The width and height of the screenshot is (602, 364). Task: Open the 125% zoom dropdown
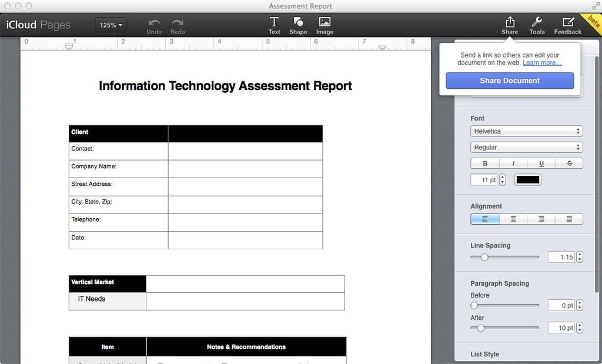[x=111, y=25]
